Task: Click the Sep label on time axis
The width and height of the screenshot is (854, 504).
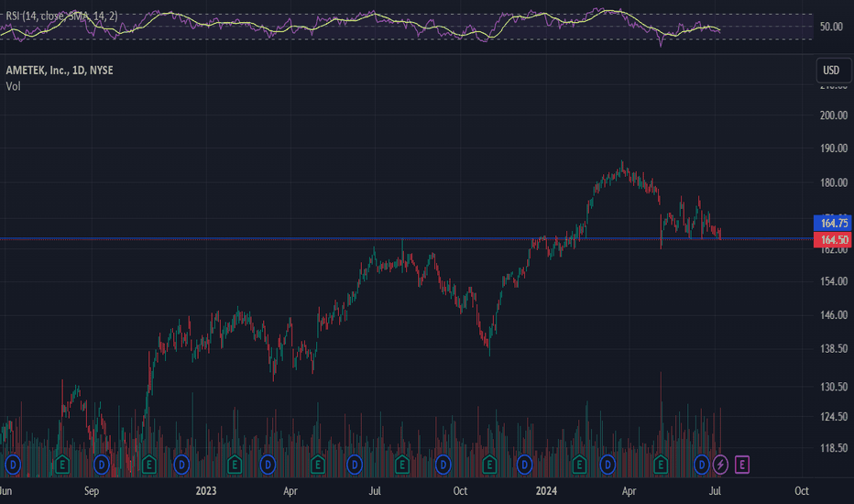Action: (x=92, y=491)
